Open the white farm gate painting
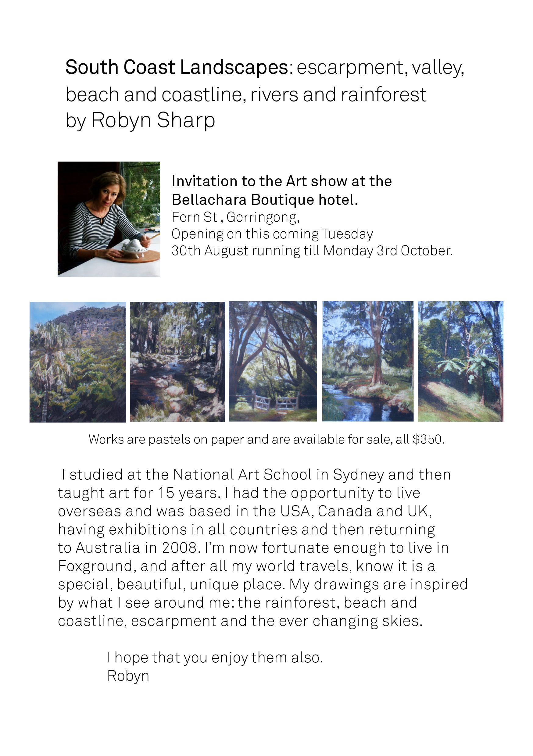Image resolution: width=533 pixels, height=756 pixels. click(x=273, y=361)
